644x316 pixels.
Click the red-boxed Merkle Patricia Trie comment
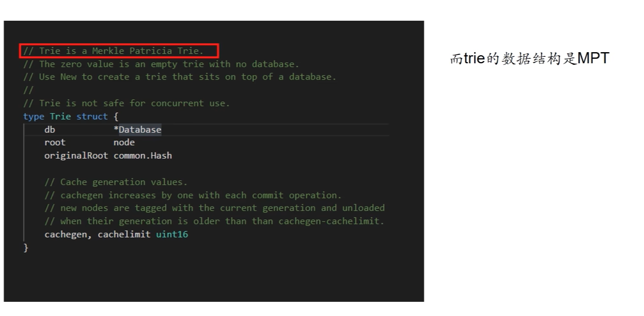point(119,51)
